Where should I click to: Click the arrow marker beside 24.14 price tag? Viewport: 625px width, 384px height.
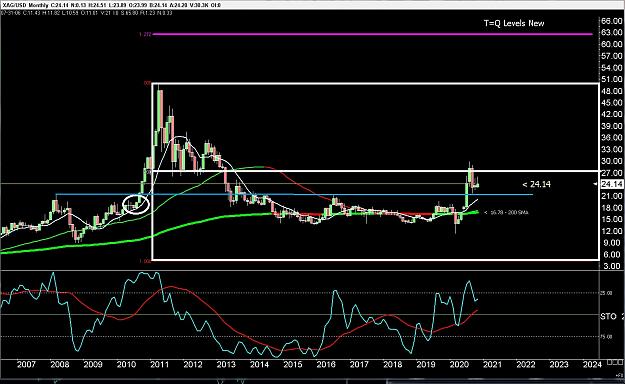[x=596, y=184]
